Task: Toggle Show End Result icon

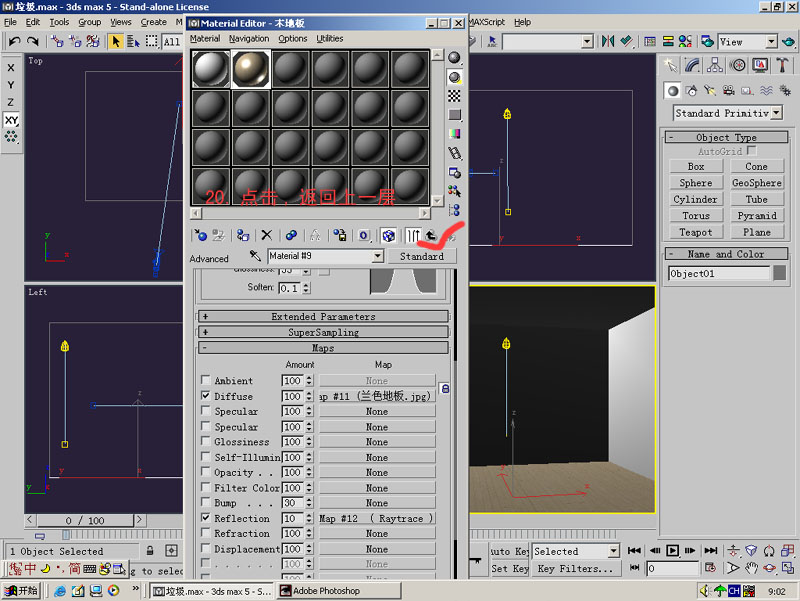Action: [x=413, y=235]
